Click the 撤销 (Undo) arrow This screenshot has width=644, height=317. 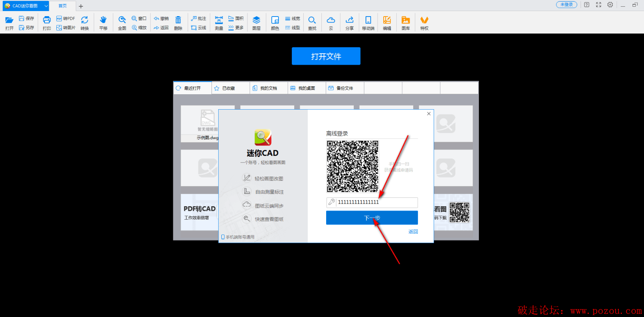tap(161, 19)
